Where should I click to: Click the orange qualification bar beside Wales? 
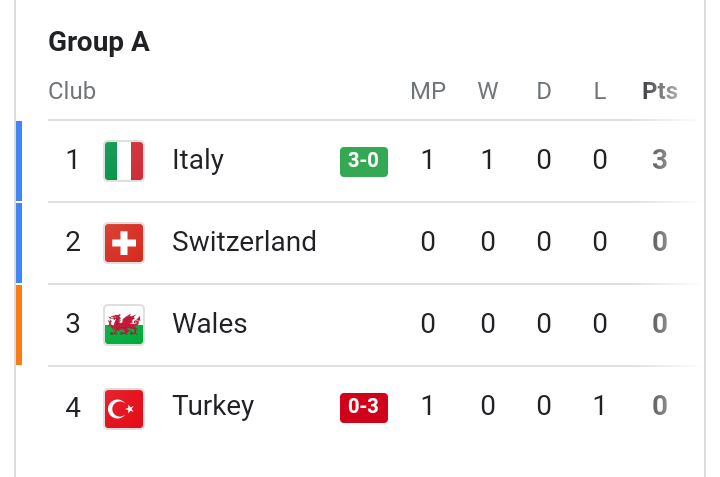19,325
